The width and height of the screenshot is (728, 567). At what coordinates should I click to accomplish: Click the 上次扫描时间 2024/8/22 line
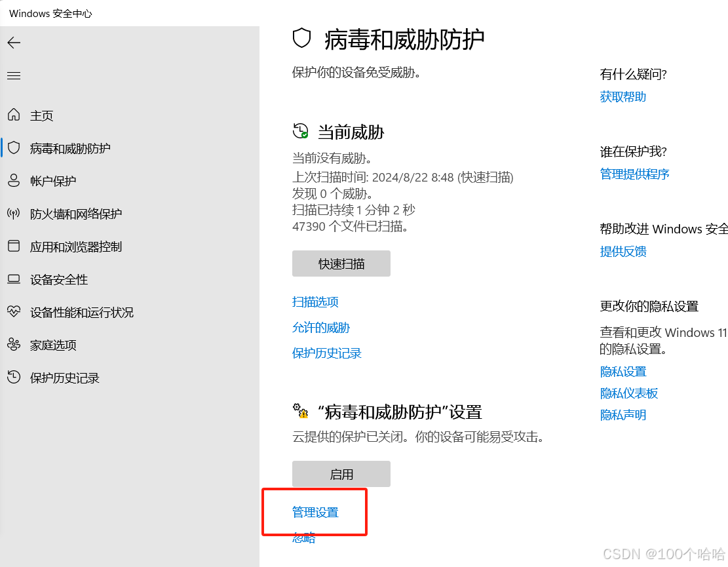[x=403, y=178]
